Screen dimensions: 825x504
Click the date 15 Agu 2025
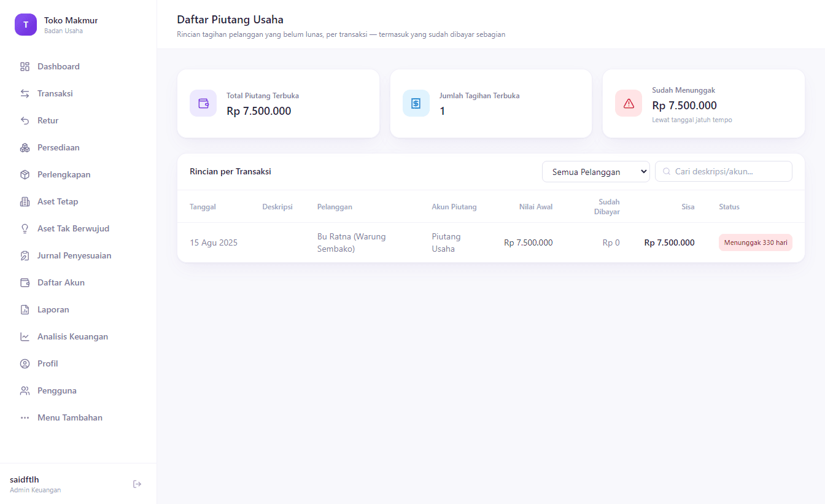tap(214, 242)
